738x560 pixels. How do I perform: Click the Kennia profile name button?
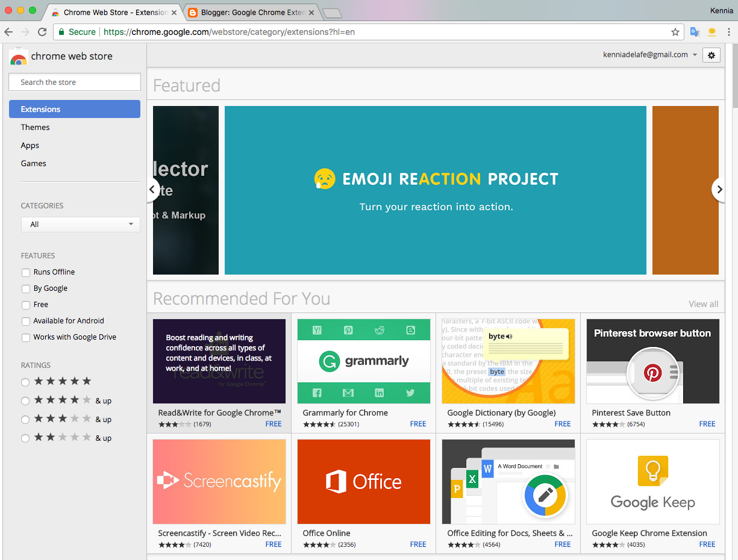click(722, 11)
